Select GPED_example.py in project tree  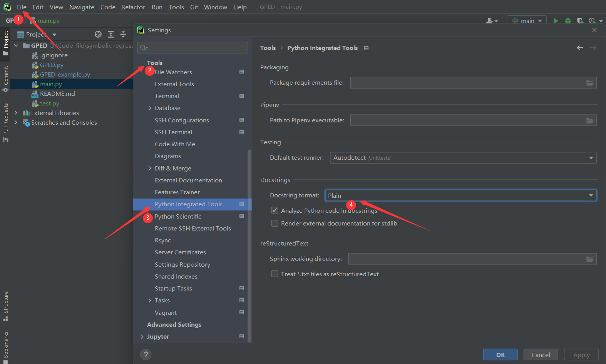click(65, 74)
